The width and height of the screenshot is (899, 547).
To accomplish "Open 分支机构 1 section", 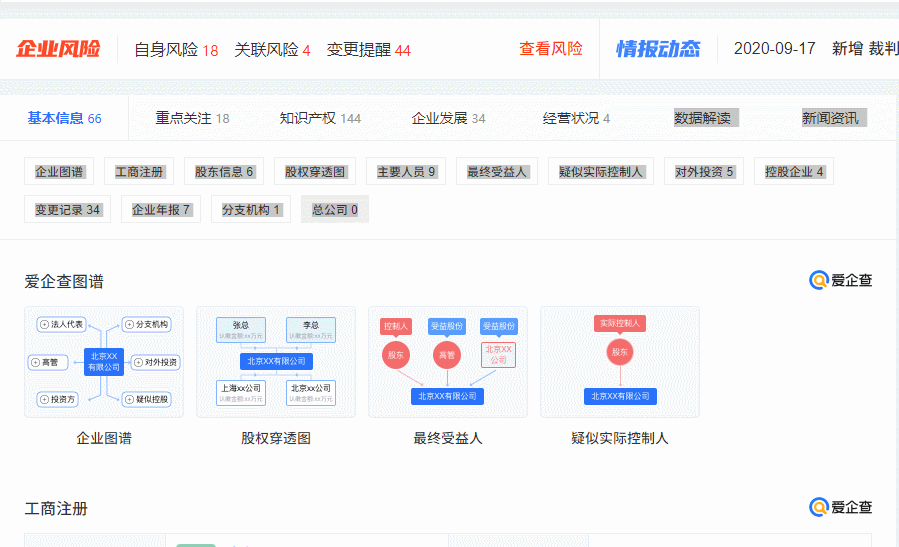I will [251, 210].
